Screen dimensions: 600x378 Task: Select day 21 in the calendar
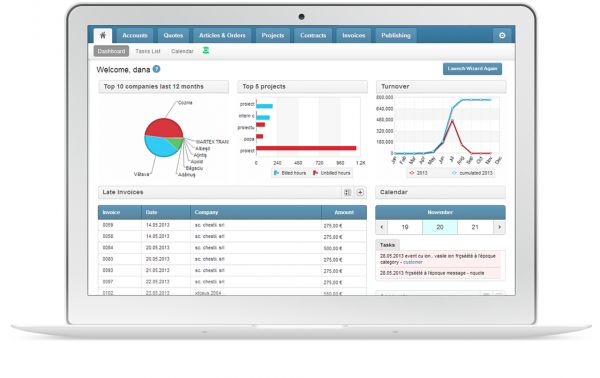pyautogui.click(x=475, y=227)
